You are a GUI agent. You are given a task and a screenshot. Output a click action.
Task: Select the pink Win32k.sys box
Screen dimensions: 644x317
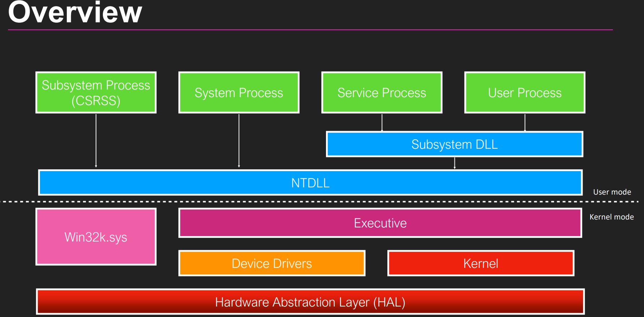[96, 237]
